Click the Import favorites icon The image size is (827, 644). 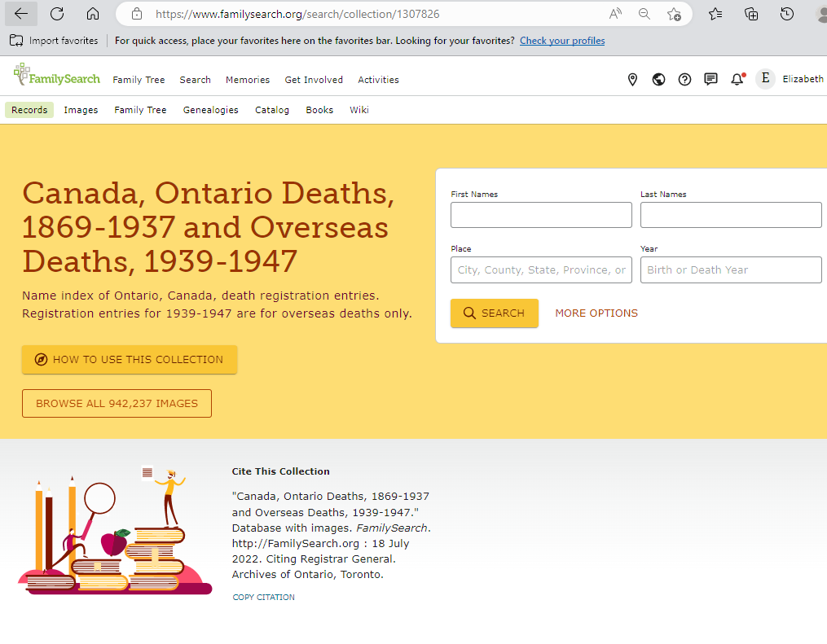[x=16, y=41]
